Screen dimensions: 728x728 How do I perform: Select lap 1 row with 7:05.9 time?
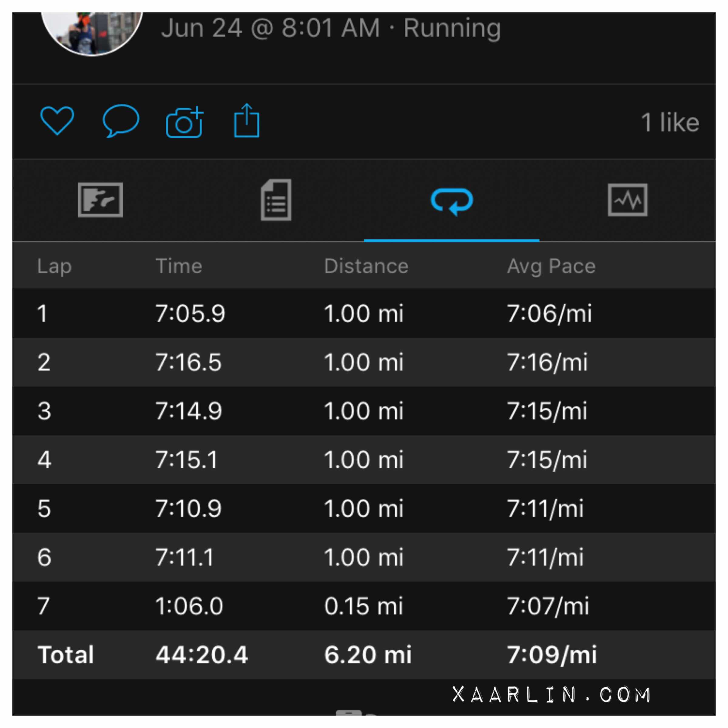point(364,313)
